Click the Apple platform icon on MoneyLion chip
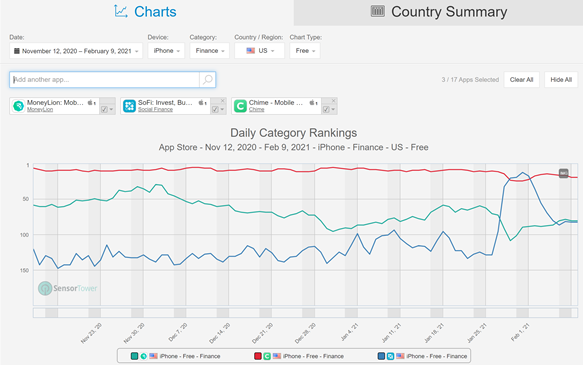The image size is (583, 365). [90, 102]
